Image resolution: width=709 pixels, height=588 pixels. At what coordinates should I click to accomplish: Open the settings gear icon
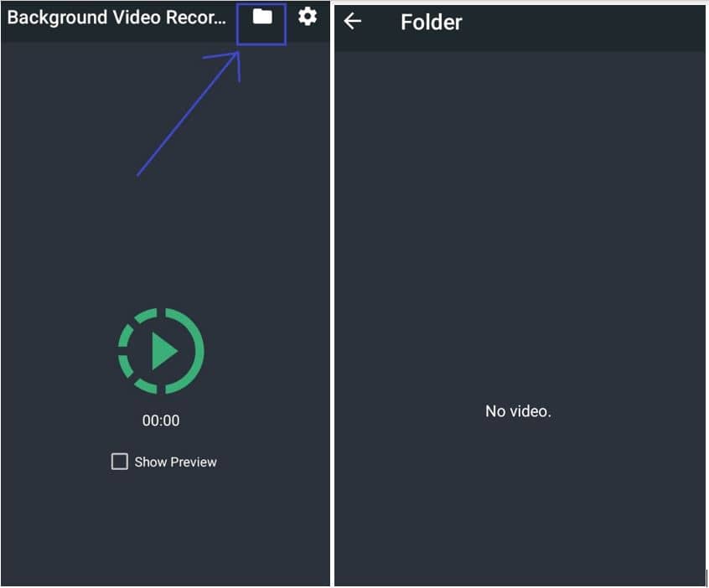click(x=308, y=18)
